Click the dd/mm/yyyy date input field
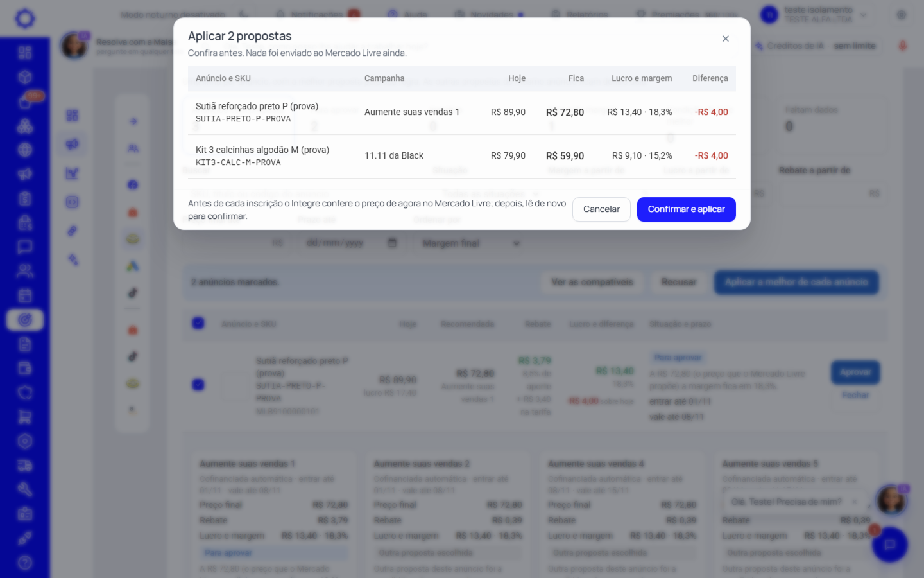The image size is (924, 578). 343,243
